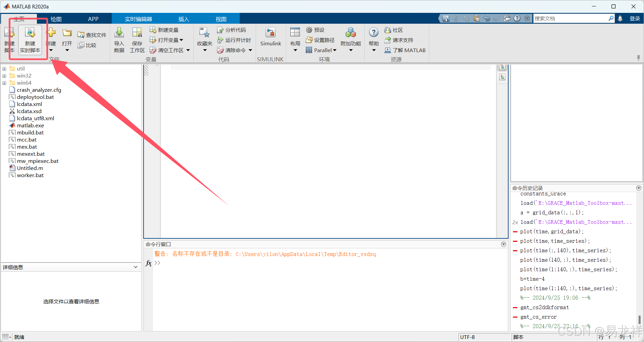Open the Open (打开) dropdown arrow
Image resolution: width=644 pixels, height=342 pixels.
pyautogui.click(x=67, y=50)
